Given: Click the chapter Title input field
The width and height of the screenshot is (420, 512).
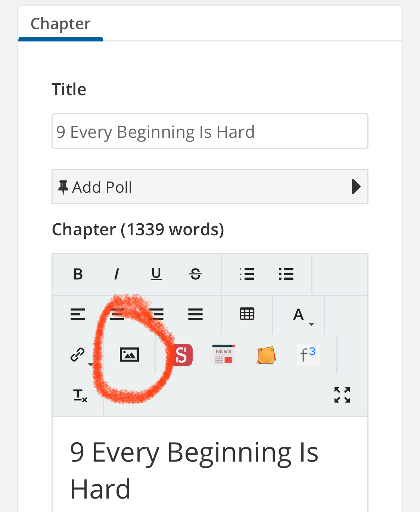Looking at the screenshot, I should click(210, 131).
